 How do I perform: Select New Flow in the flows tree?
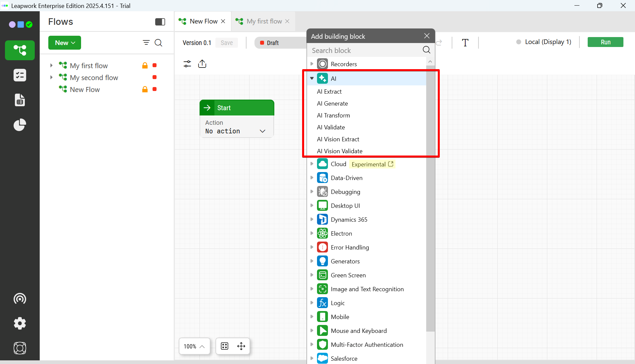(x=85, y=90)
